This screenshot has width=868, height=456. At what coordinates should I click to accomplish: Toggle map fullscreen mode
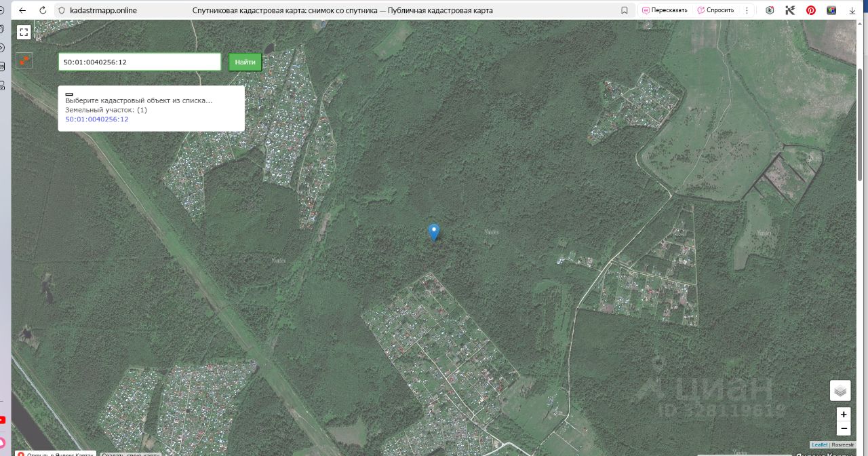[24, 32]
